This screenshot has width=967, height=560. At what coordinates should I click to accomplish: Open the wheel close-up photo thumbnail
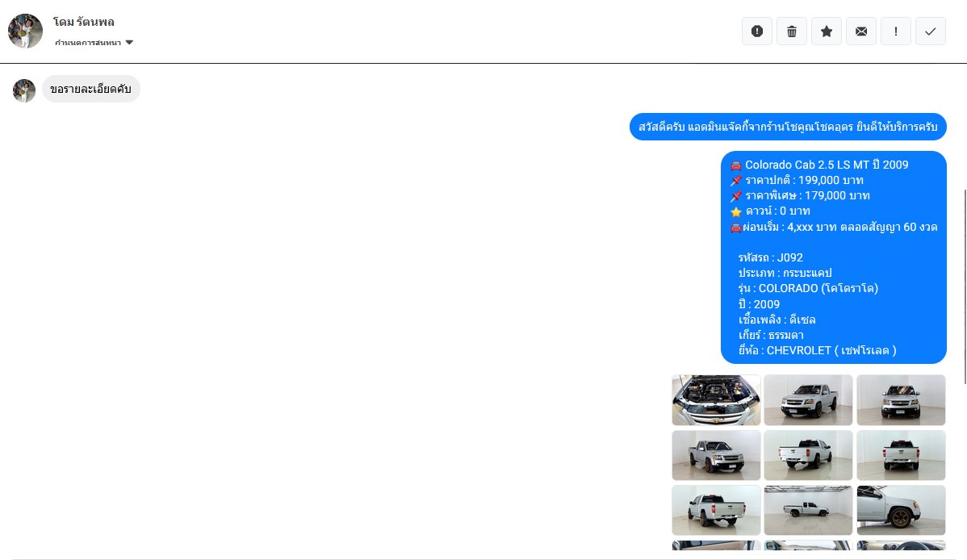[x=901, y=510]
